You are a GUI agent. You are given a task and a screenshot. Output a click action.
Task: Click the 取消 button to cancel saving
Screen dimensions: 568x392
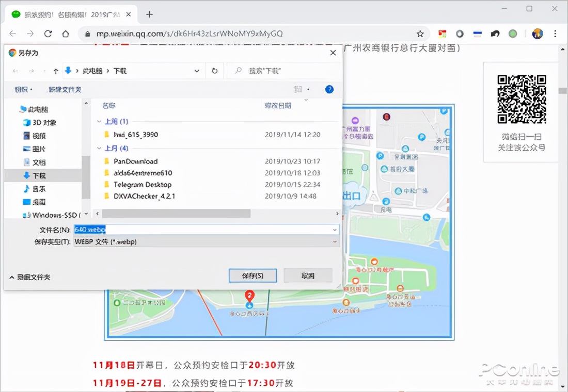(x=308, y=275)
